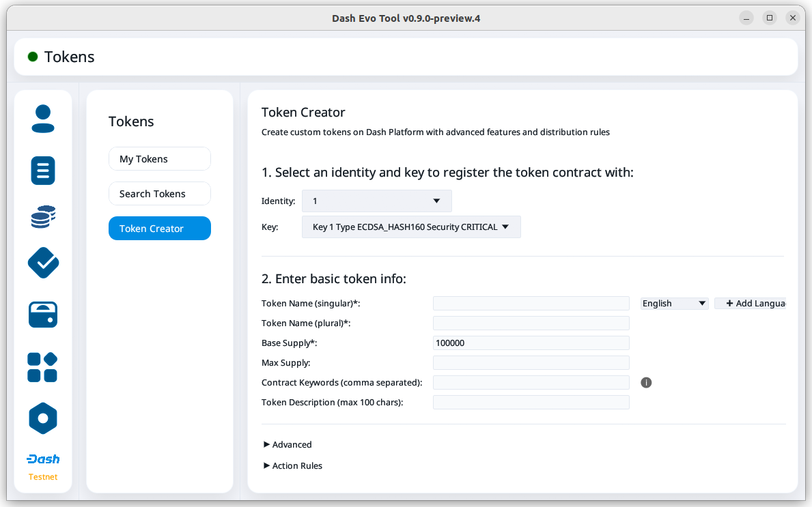Click the keywords info icon
Image resolution: width=812 pixels, height=507 pixels.
(x=646, y=383)
